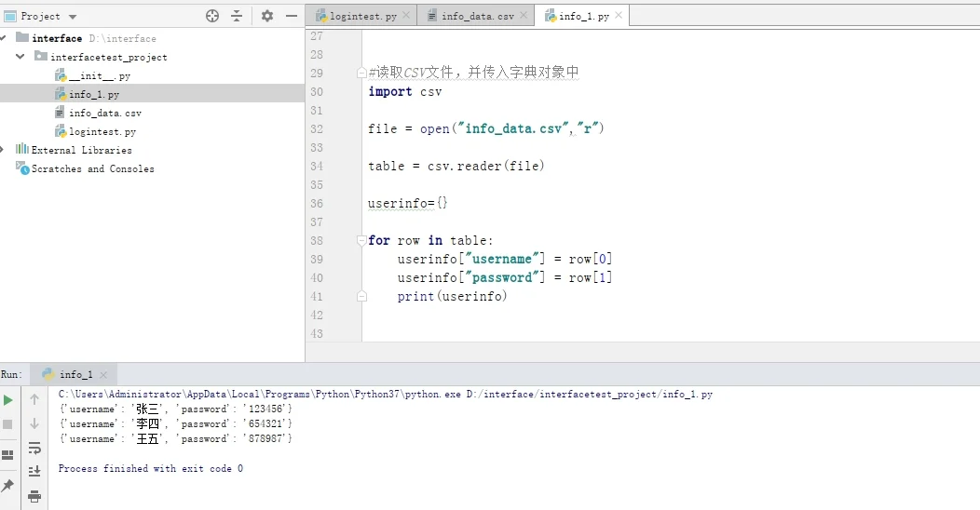980x510 pixels.
Task: Select the info_1 run tab
Action: click(75, 374)
